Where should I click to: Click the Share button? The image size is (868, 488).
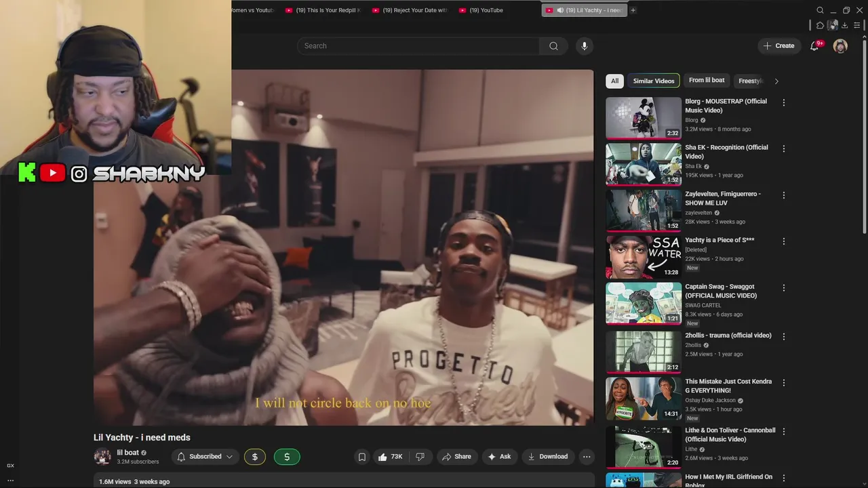(456, 457)
